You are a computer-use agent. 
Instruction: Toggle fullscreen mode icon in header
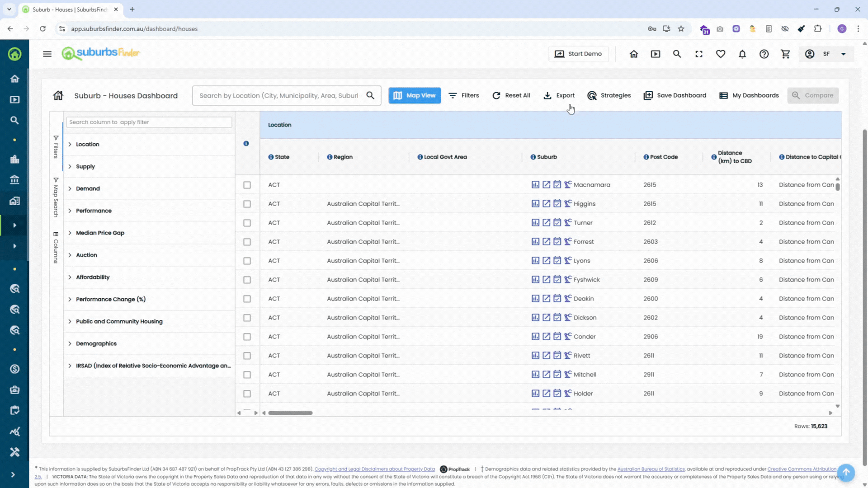point(699,54)
